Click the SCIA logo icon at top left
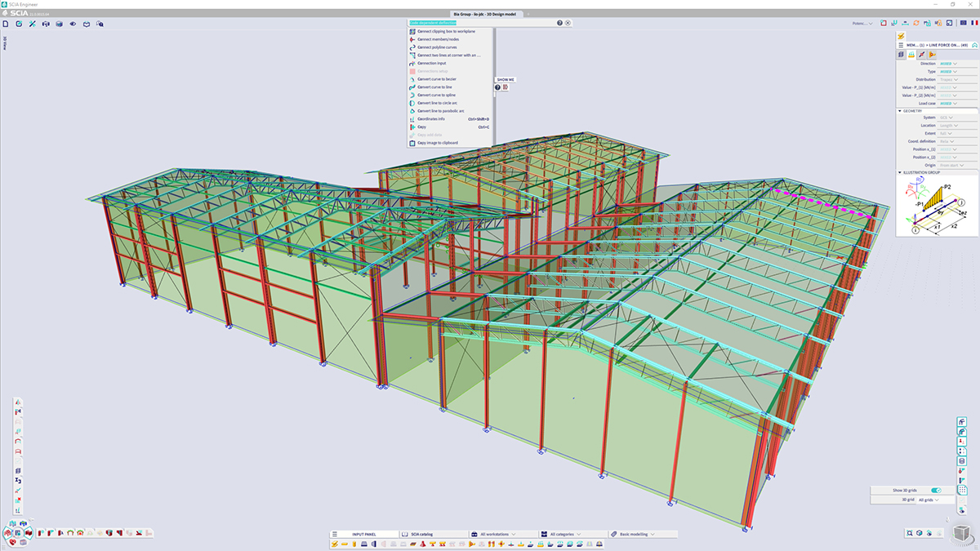The image size is (980, 551). pyautogui.click(x=6, y=14)
